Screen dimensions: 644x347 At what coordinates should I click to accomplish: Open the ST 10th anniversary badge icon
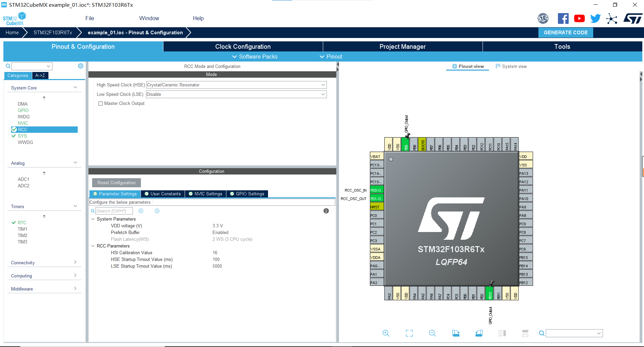tap(543, 18)
